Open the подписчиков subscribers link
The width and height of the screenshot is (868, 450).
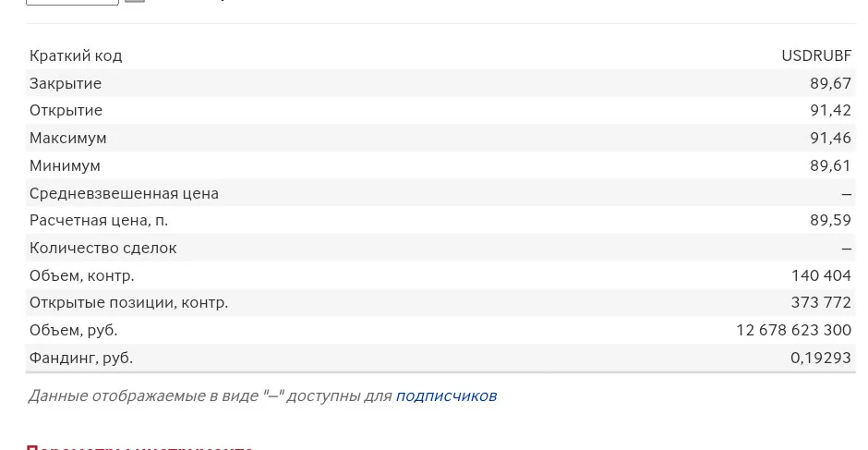[x=446, y=395]
